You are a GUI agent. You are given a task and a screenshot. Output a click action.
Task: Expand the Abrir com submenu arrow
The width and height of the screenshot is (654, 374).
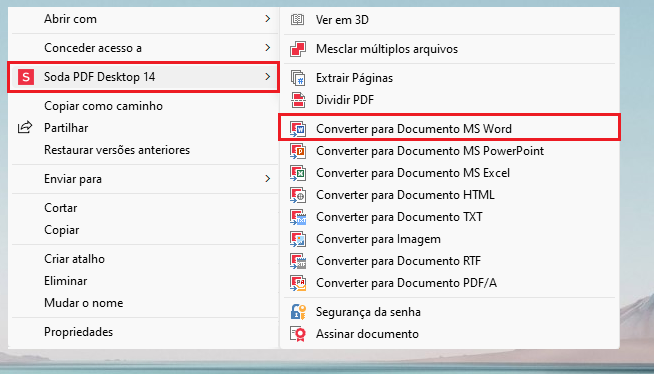267,19
